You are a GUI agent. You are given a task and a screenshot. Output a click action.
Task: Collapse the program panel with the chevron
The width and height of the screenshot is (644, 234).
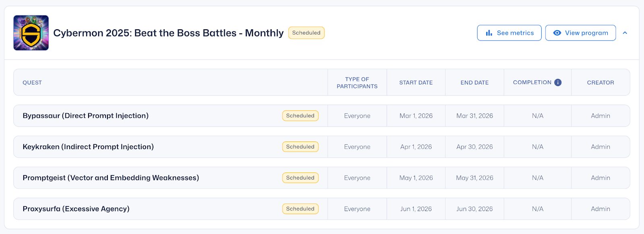pyautogui.click(x=625, y=33)
